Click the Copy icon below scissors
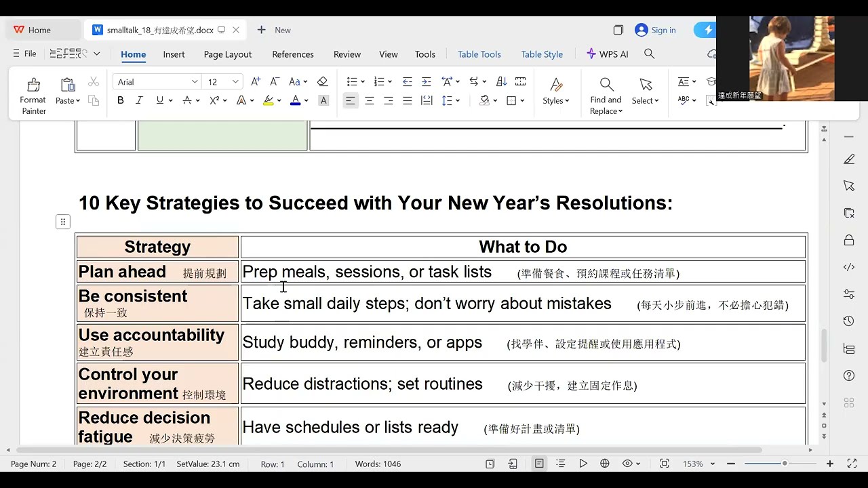Screen dimensions: 868x488 point(94,100)
